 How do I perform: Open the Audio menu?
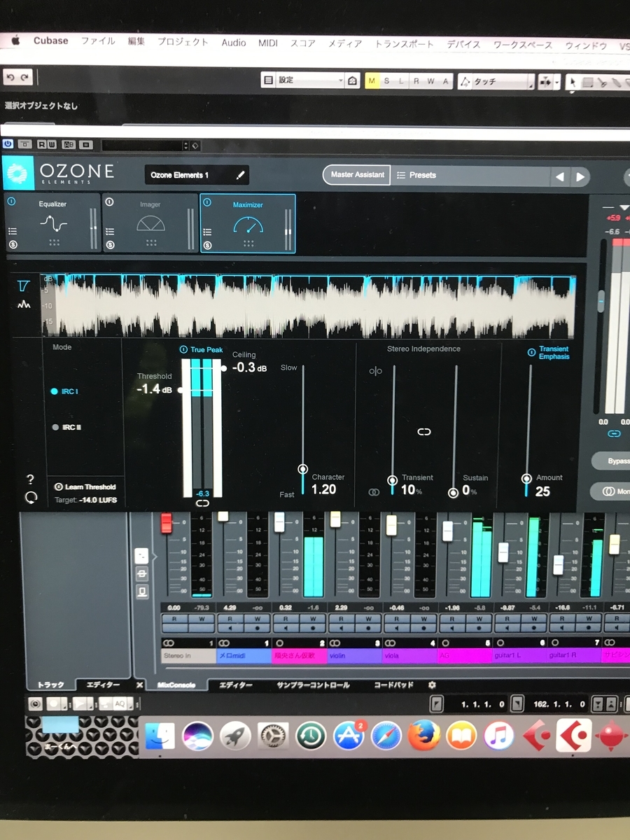point(234,43)
